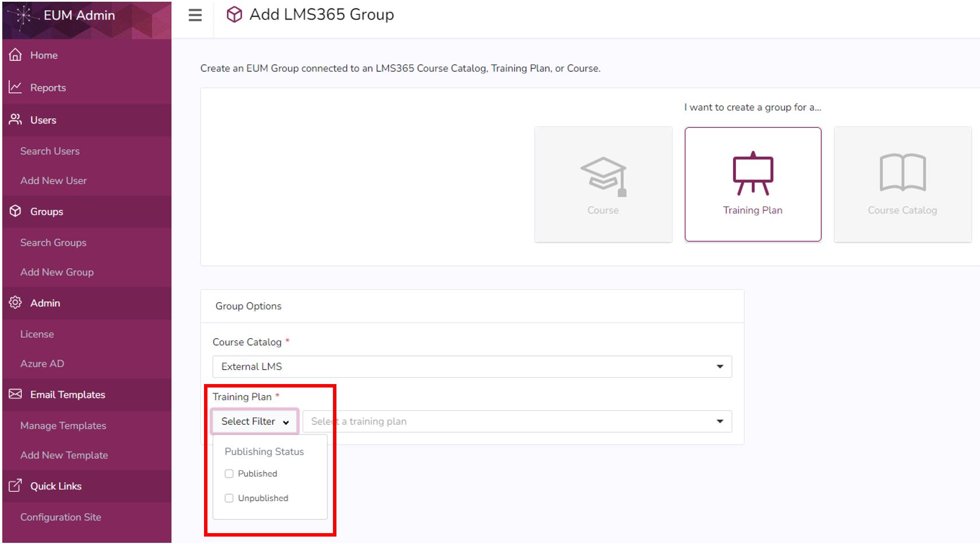Open Add New Template
This screenshot has width=980, height=544.
coord(64,455)
